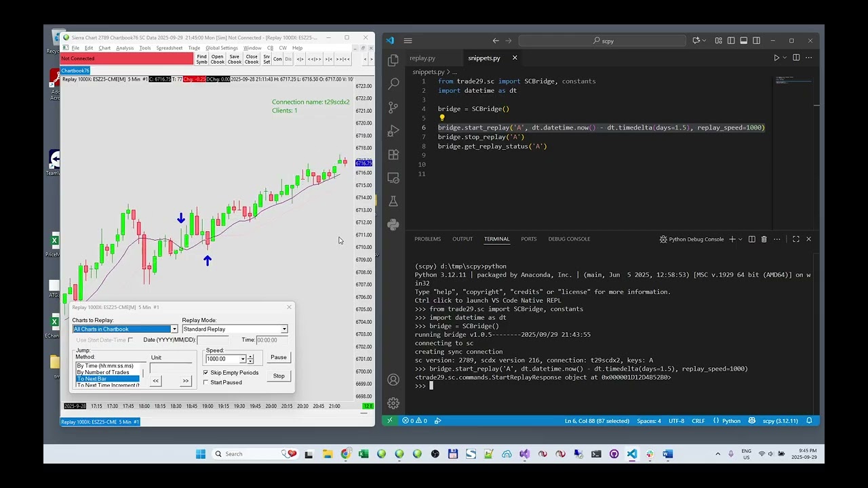Maximize the terminal panel size
Image resolution: width=868 pixels, height=488 pixels.
click(x=796, y=239)
